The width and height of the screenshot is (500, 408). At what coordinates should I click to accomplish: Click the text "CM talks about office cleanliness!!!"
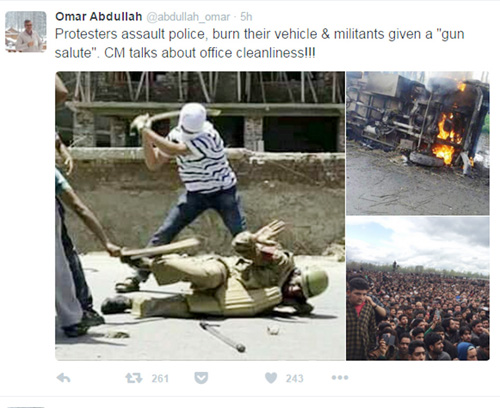coord(209,53)
